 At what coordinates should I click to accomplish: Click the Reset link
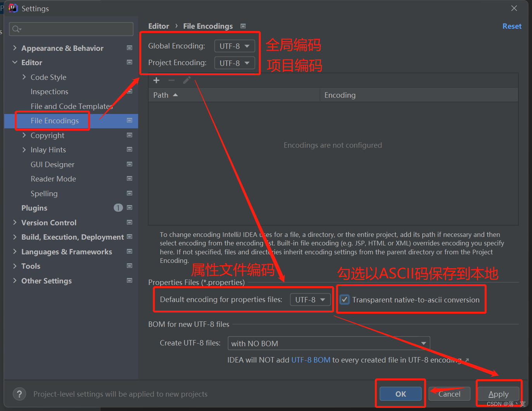tap(512, 26)
